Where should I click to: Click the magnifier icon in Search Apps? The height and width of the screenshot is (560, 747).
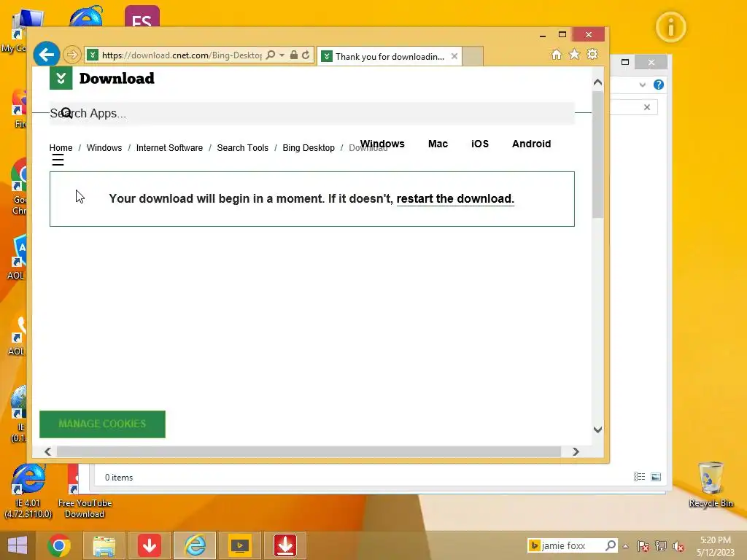click(x=66, y=113)
